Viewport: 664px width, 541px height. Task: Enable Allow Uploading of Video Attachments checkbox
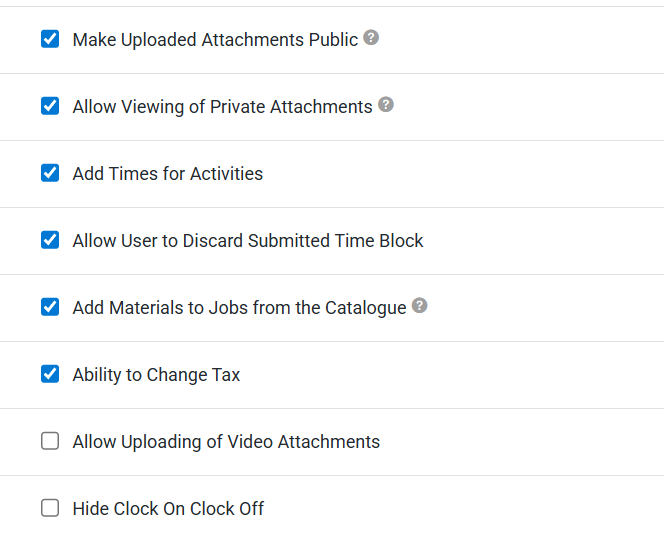coord(50,441)
